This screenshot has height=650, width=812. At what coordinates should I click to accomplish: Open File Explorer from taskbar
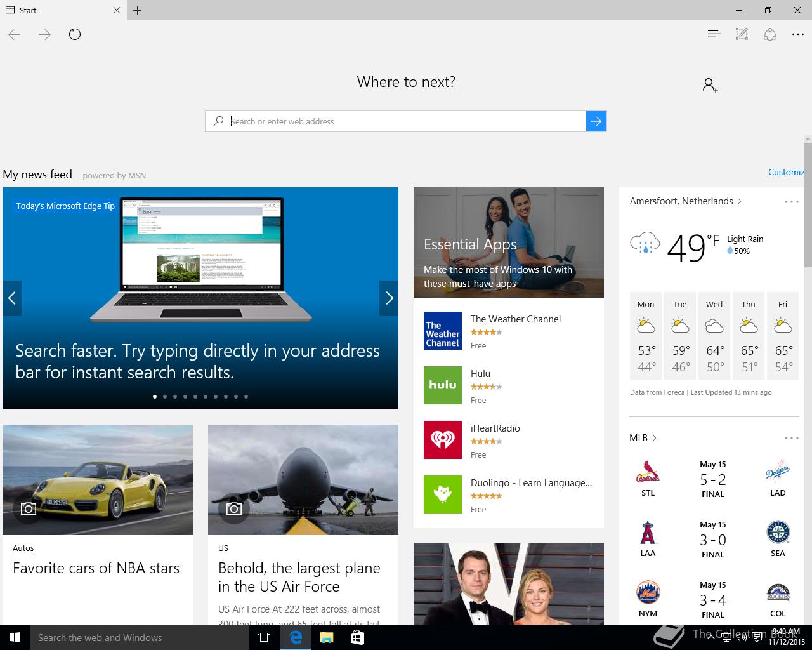(326, 637)
